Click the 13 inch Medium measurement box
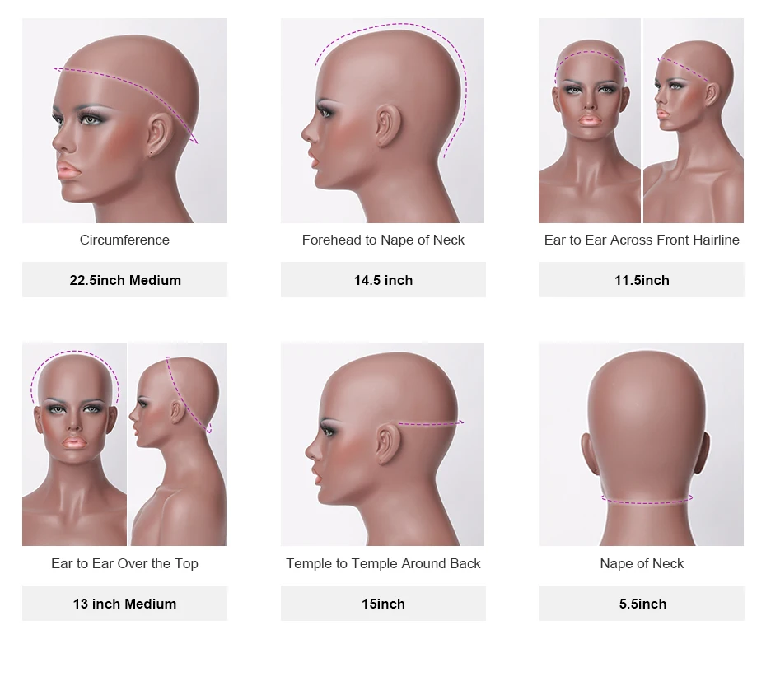766x700 pixels. [x=124, y=604]
